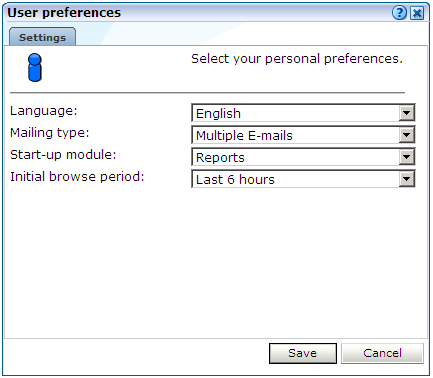The width and height of the screenshot is (433, 378).
Task: Click the Mailing type dropdown arrow
Action: (x=407, y=135)
